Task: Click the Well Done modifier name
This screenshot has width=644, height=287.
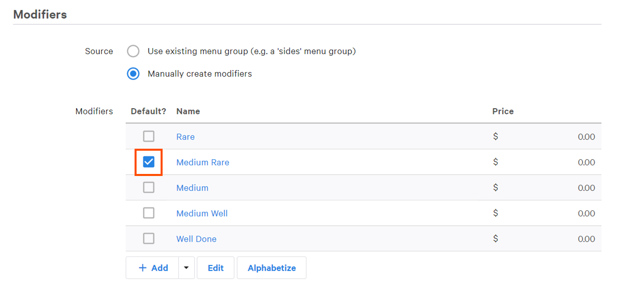Action: pyautogui.click(x=196, y=238)
